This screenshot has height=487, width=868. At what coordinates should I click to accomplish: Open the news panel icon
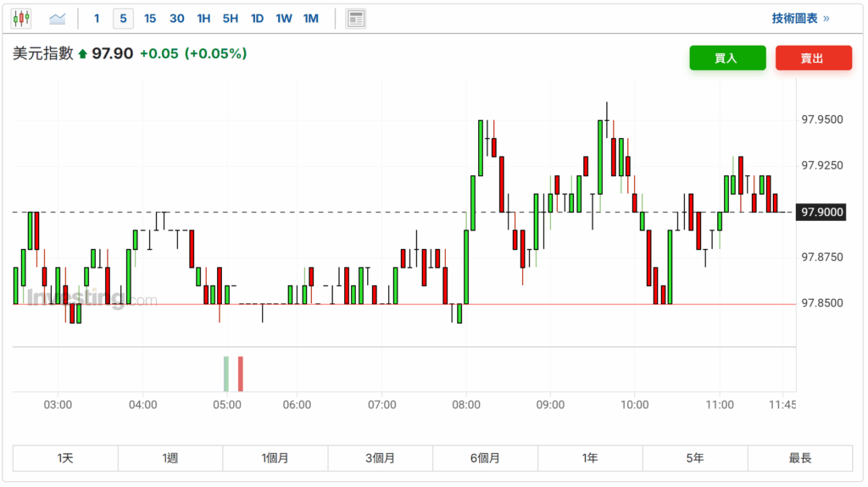[x=355, y=19]
